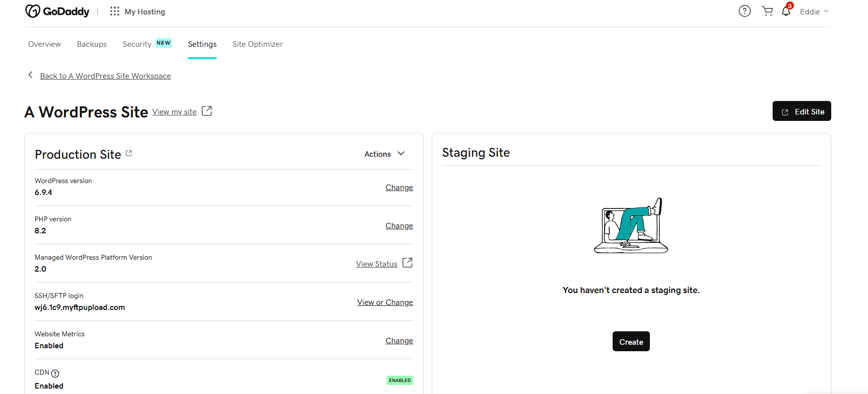
Task: Click PHP version value 8.2
Action: click(40, 231)
